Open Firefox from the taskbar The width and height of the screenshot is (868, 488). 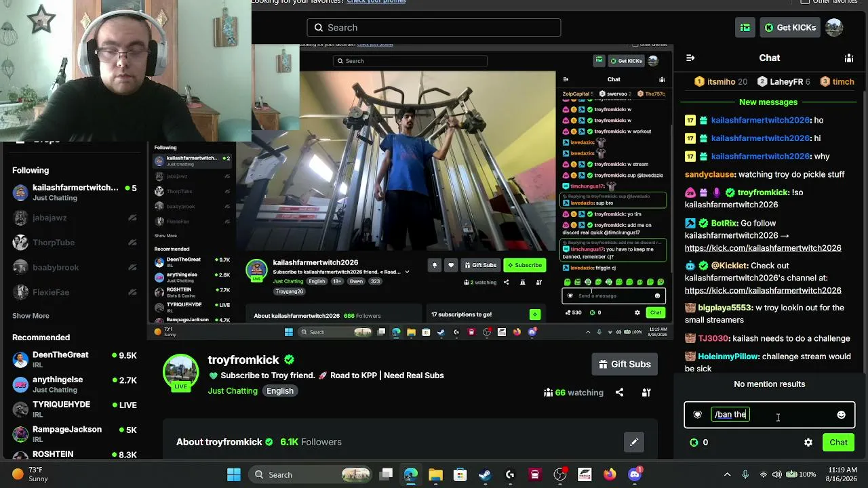pyautogui.click(x=610, y=474)
